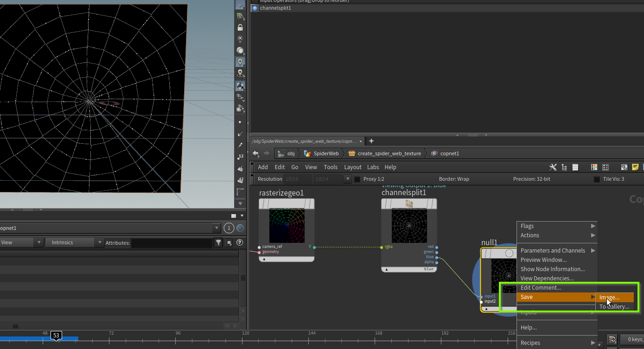Click the attribute export icon beside the filter

coord(229,242)
